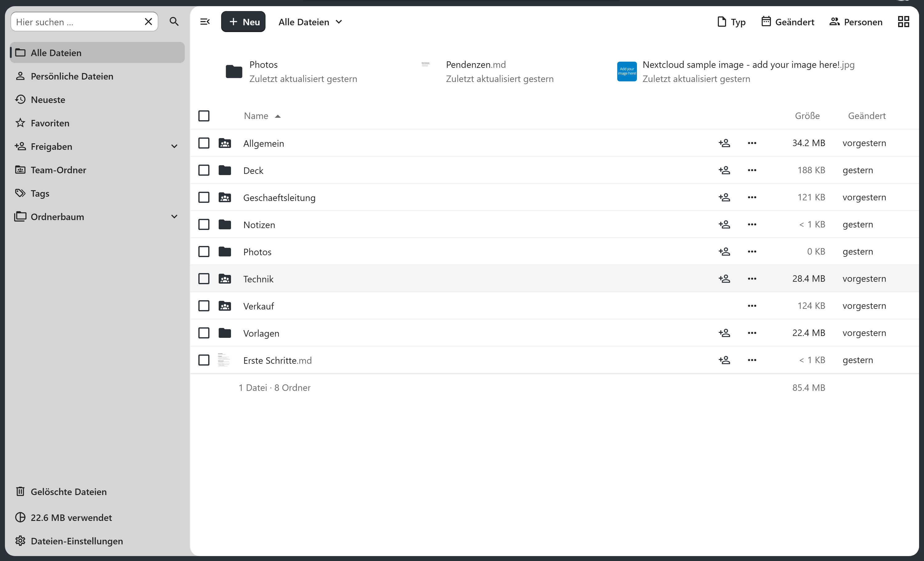This screenshot has height=561, width=924.
Task: Collapse the navigation sidebar toggle icon
Action: point(205,22)
